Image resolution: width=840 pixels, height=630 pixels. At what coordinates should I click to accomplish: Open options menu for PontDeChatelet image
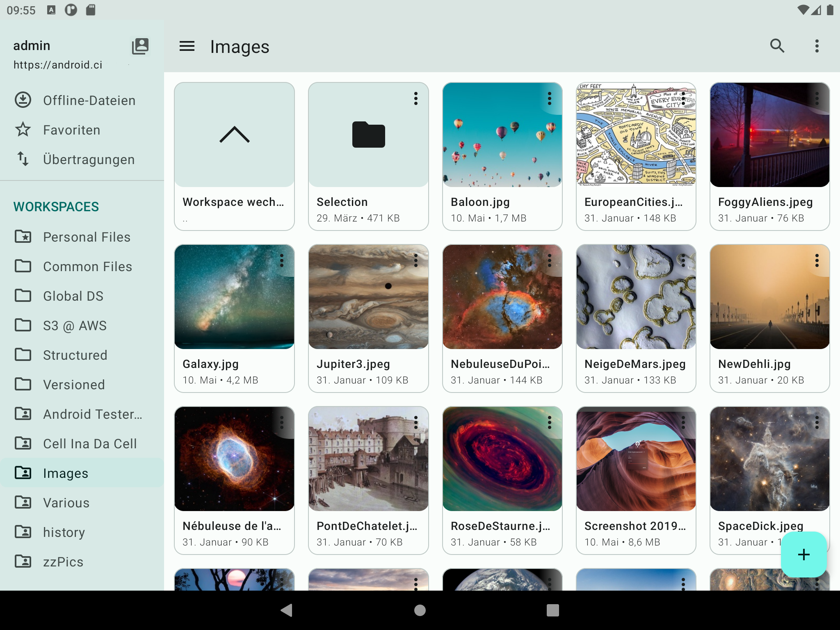[x=416, y=422]
